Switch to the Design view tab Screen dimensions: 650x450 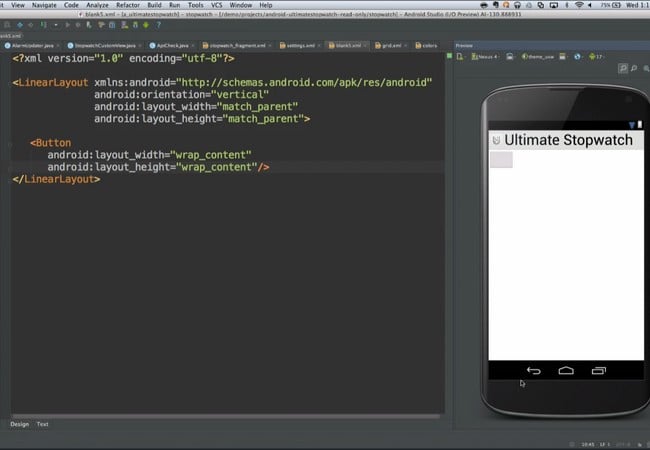pyautogui.click(x=19, y=424)
